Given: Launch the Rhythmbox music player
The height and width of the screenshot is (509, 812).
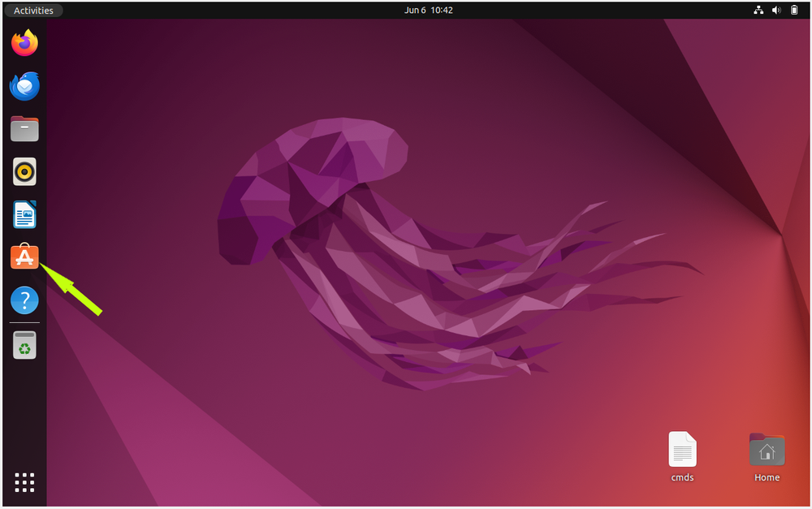Looking at the screenshot, I should pyautogui.click(x=24, y=171).
